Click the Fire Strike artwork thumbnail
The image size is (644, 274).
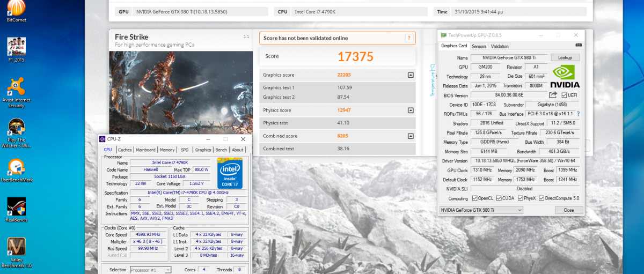pyautogui.click(x=181, y=92)
